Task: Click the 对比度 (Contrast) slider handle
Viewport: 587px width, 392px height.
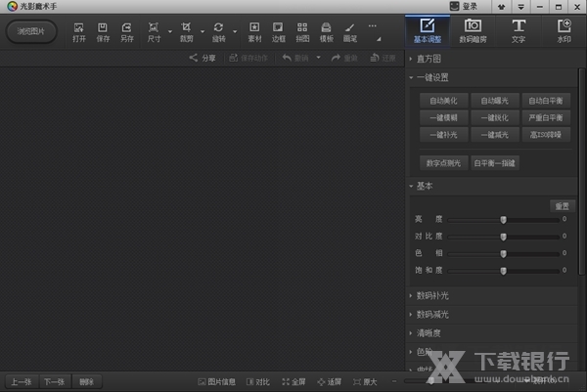Action: point(503,237)
